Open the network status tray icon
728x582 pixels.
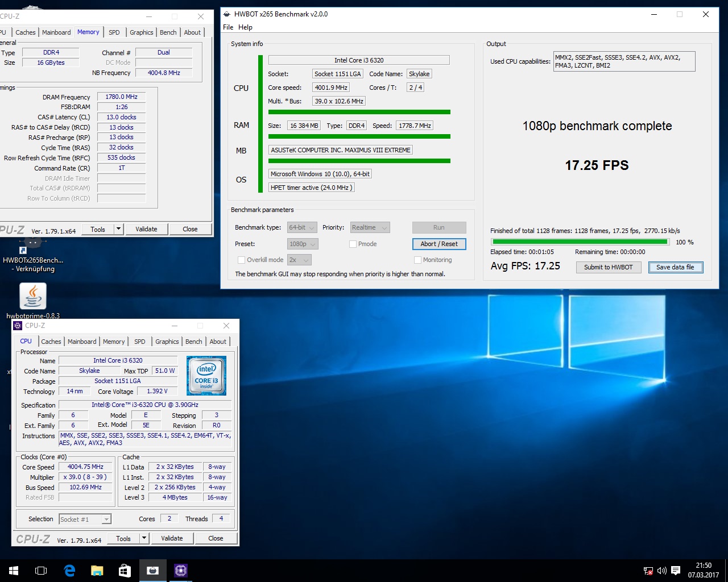click(x=648, y=571)
